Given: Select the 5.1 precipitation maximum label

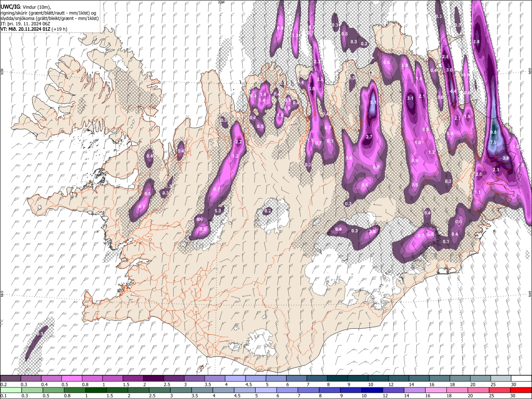Looking at the screenshot, I should point(373,103).
